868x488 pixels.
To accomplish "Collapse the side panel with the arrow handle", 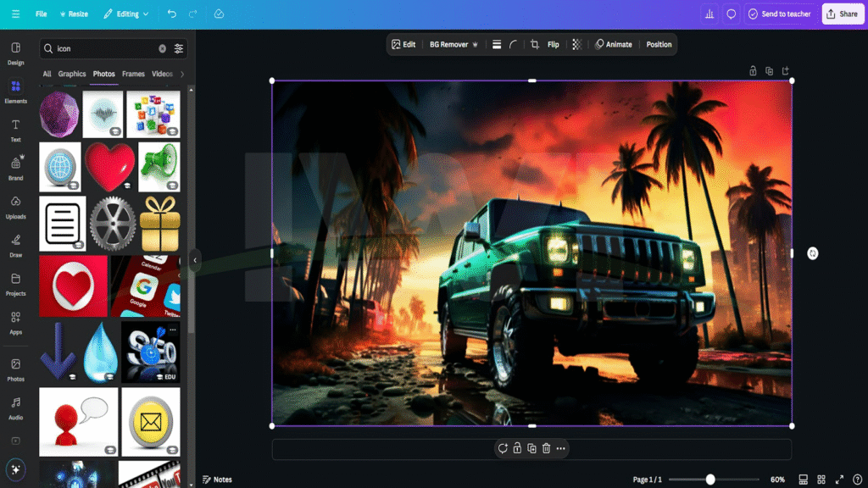I will (195, 260).
